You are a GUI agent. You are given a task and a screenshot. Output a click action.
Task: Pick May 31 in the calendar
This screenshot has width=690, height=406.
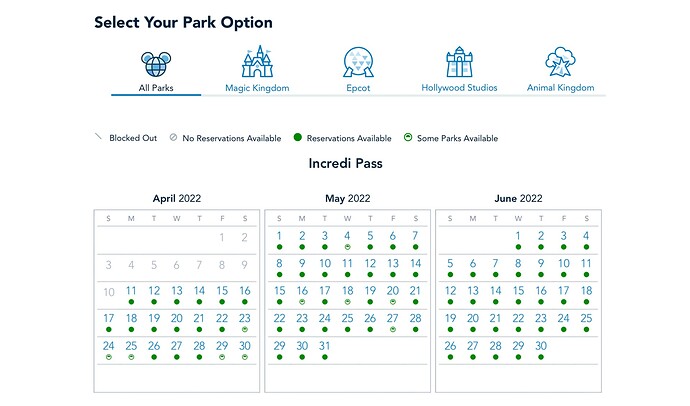pyautogui.click(x=324, y=346)
